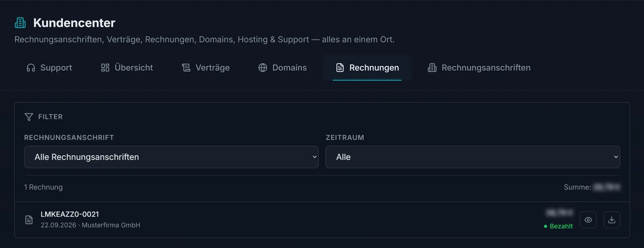Switch to the Übersicht tab
The width and height of the screenshot is (644, 248).
127,68
